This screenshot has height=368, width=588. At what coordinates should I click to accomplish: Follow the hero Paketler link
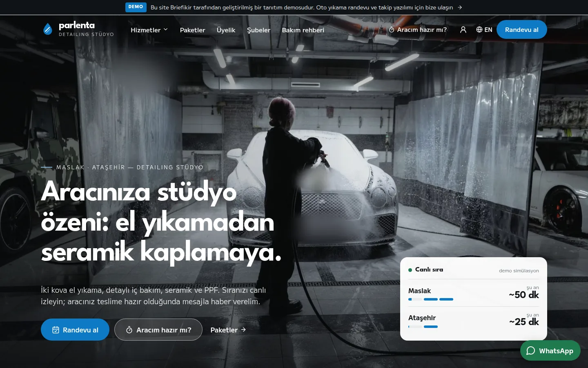[228, 330]
